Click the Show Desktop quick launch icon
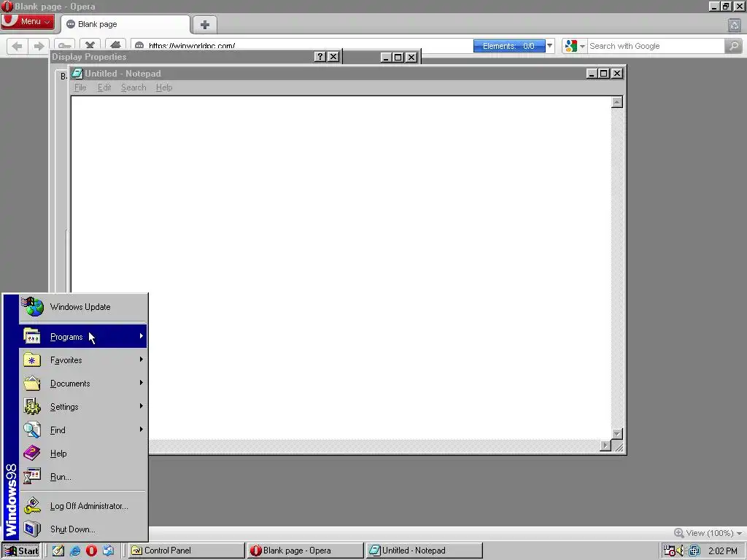The width and height of the screenshot is (747, 560). pos(58,551)
